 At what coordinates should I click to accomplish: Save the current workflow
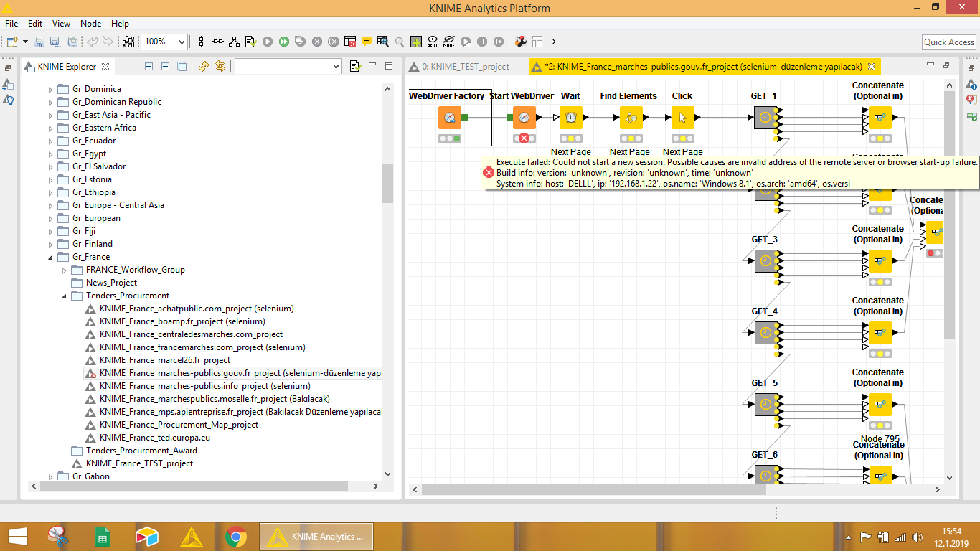[39, 42]
